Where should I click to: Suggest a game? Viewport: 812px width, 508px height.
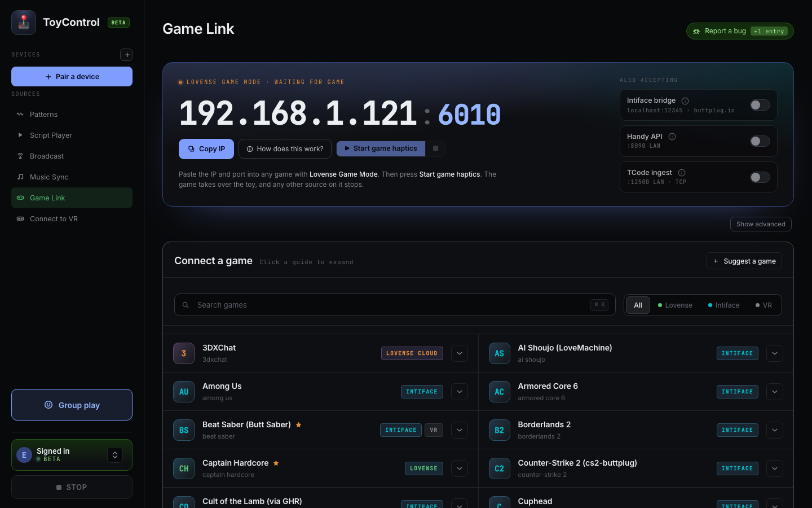[x=744, y=261]
